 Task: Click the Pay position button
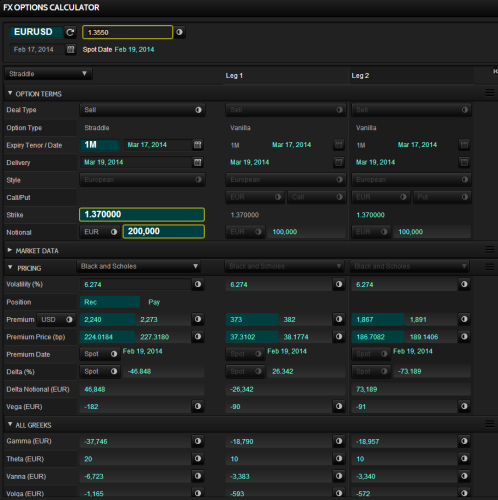(154, 302)
